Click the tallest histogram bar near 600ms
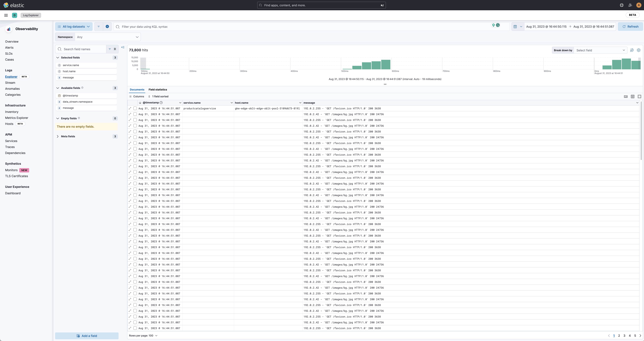 [386, 64]
